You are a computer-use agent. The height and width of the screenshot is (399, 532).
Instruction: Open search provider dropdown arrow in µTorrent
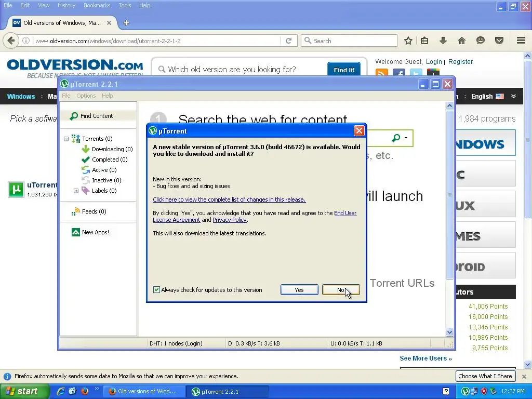[406, 138]
